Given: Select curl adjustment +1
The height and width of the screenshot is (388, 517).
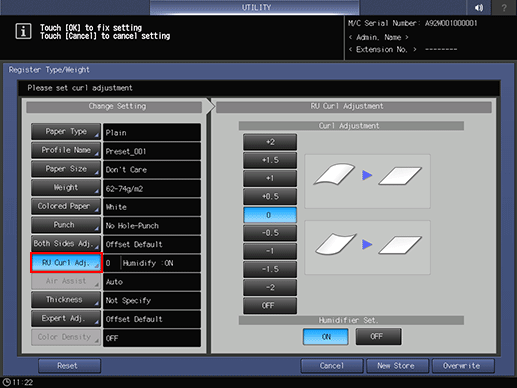Looking at the screenshot, I should tap(270, 178).
